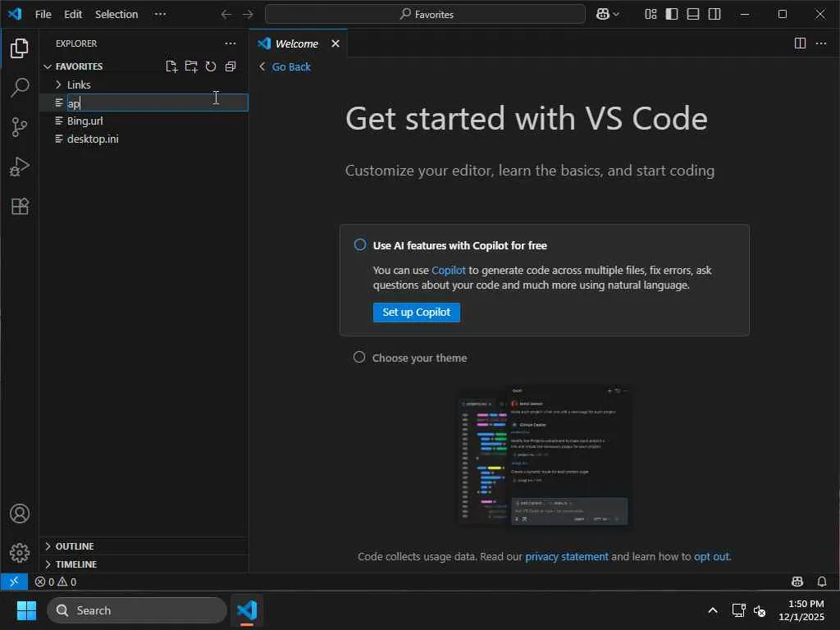Viewport: 840px width, 630px height.
Task: Open the Search view in activity bar
Action: coord(20,87)
